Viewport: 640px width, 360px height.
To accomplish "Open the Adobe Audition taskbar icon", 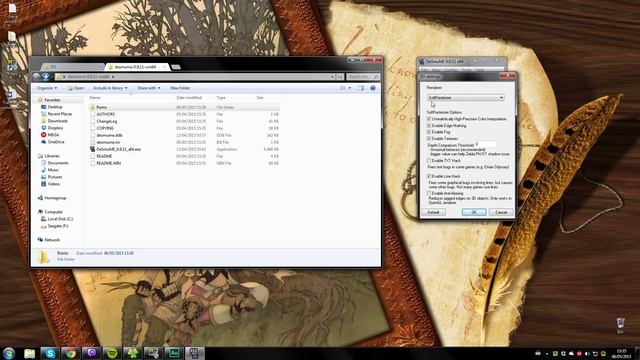I will 174,353.
